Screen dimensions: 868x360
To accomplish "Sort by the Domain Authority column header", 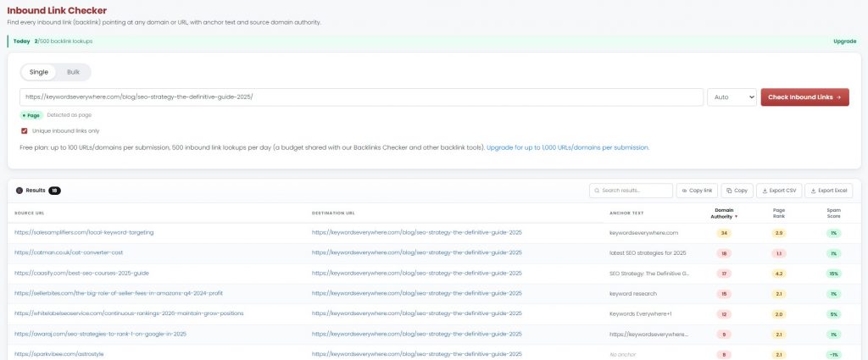I will coord(724,213).
